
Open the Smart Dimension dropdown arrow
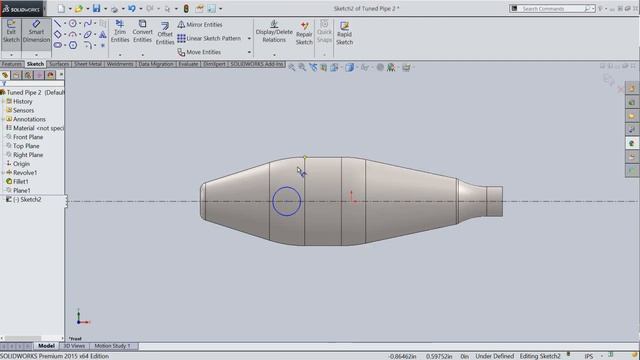pyautogui.click(x=36, y=54)
